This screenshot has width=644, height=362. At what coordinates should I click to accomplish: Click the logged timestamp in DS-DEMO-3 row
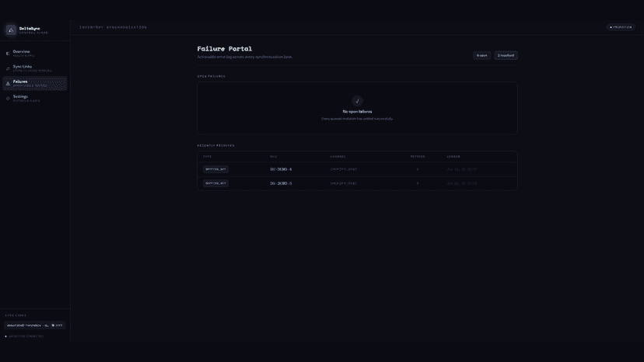tap(462, 183)
